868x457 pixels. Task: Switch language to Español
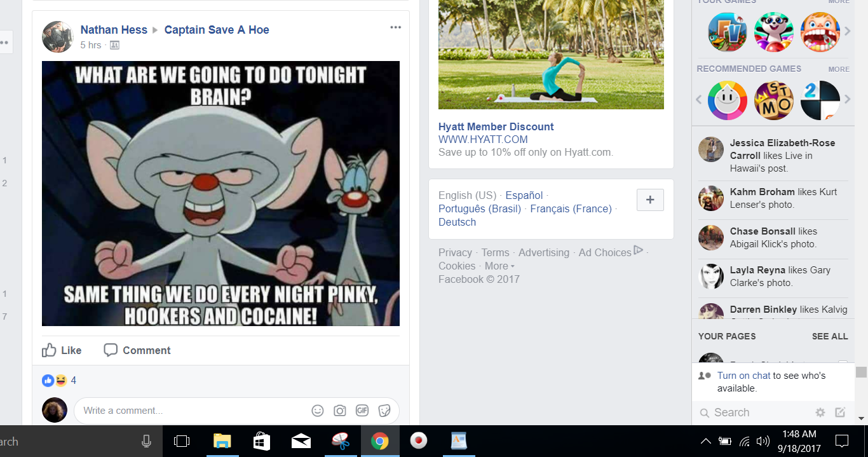click(524, 195)
